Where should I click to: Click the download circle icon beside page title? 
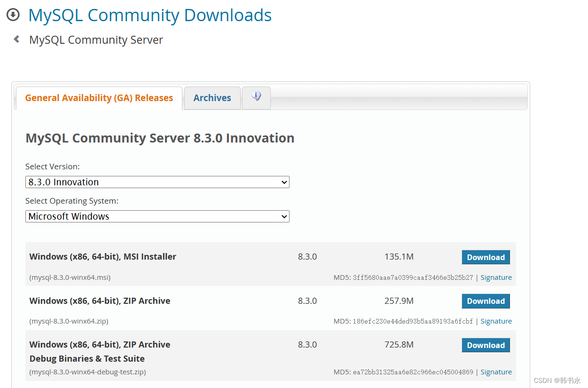[x=13, y=15]
